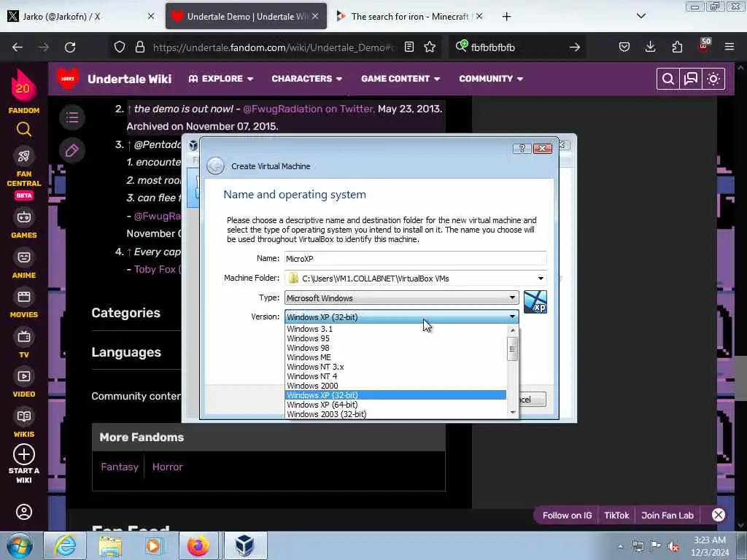The image size is (747, 560).
Task: Open the user profile icon in sidebar
Action: click(24, 512)
